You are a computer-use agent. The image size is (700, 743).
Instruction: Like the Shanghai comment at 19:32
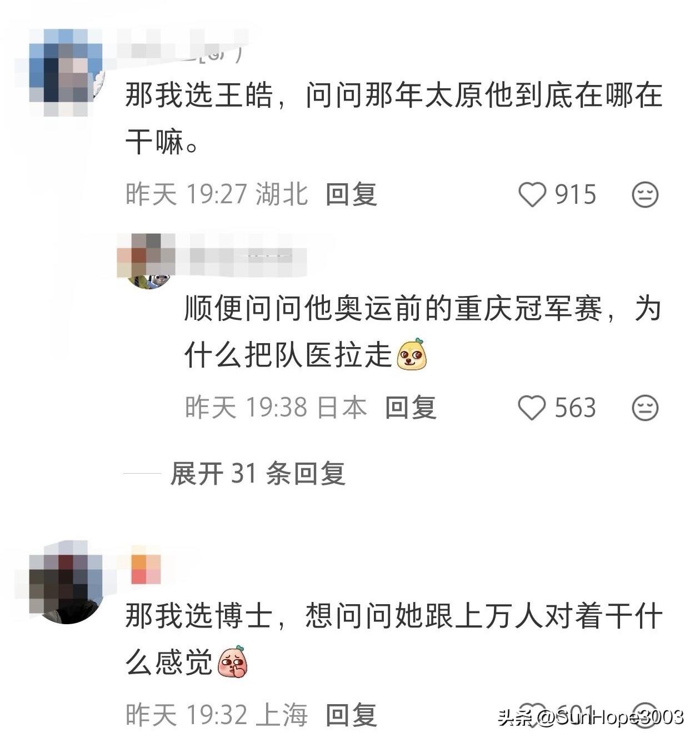(533, 714)
